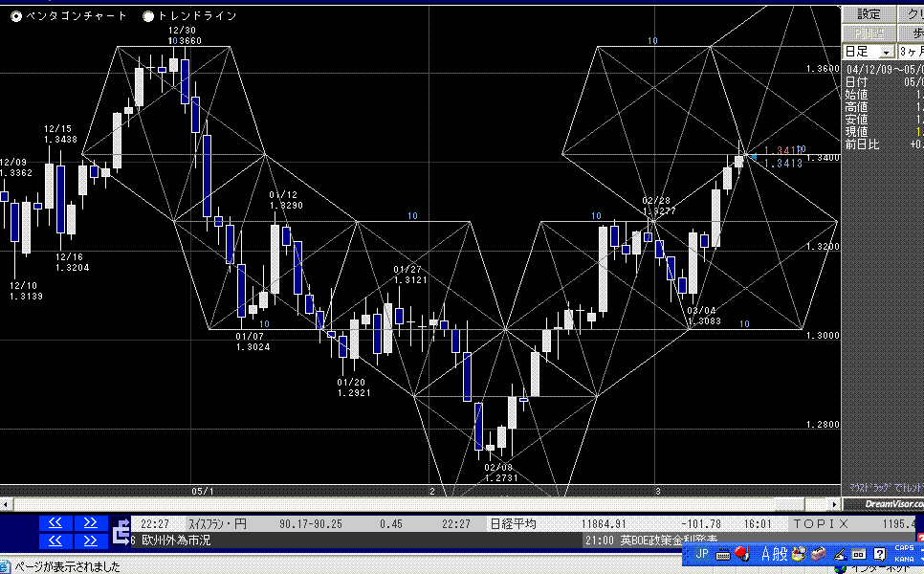The height and width of the screenshot is (574, 924).
Task: Click the 欧州外為市況 news headline
Action: (x=176, y=541)
